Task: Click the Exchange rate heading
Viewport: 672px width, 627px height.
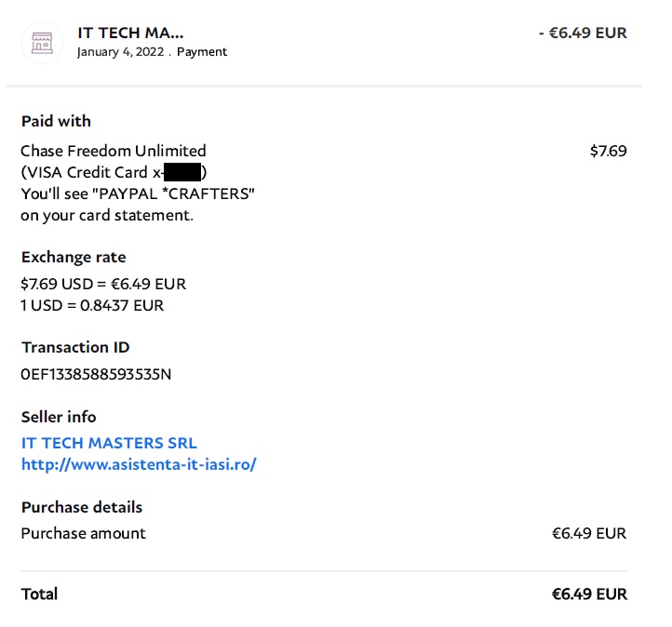Action: [x=74, y=258]
